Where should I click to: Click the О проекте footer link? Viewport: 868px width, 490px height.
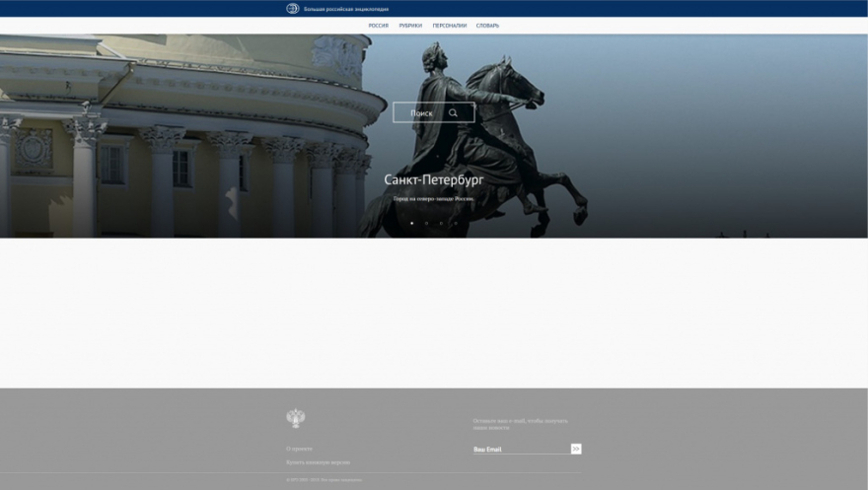299,449
